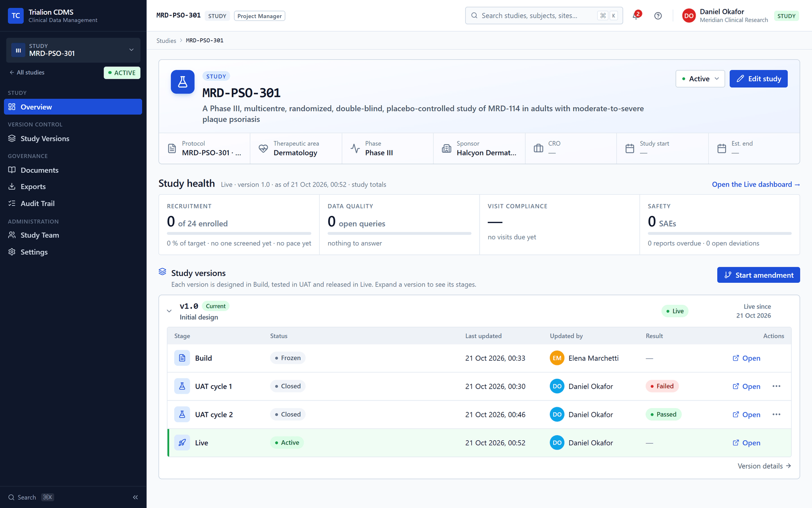This screenshot has height=508, width=812.
Task: Open the Build stage
Action: [746, 358]
